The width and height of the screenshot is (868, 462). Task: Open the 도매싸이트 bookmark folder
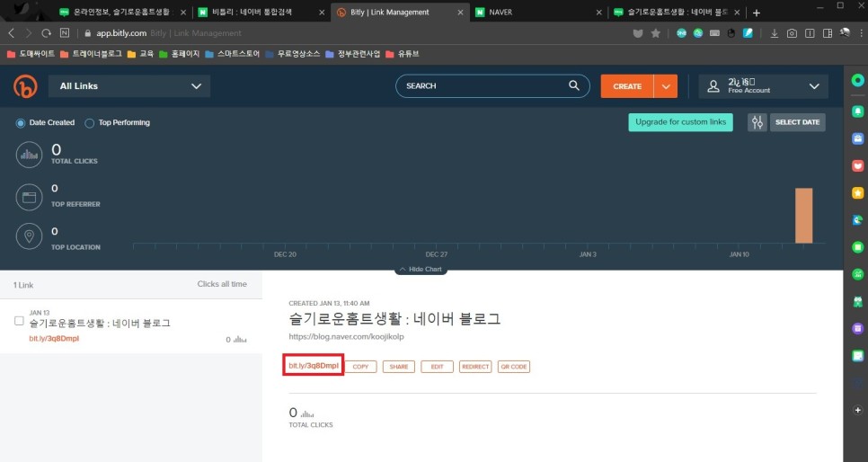(31, 54)
